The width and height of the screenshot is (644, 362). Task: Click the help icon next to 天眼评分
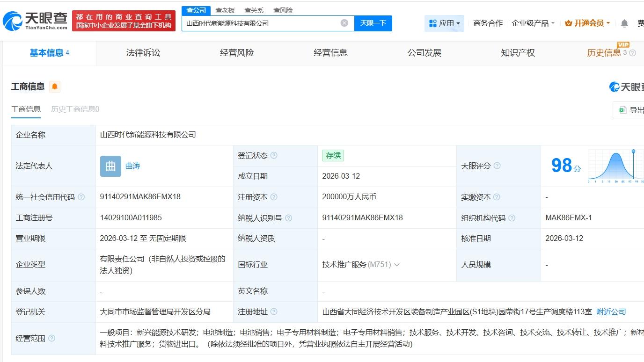coord(498,165)
